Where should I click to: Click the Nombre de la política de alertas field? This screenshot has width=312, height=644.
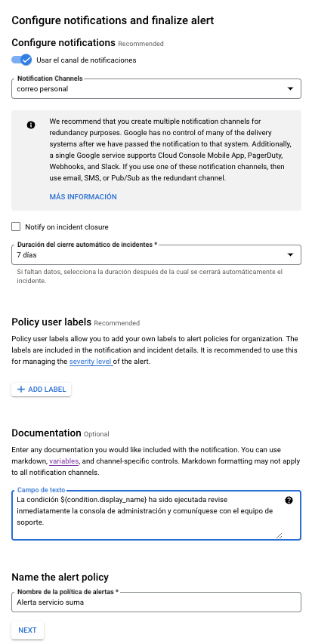point(156,602)
